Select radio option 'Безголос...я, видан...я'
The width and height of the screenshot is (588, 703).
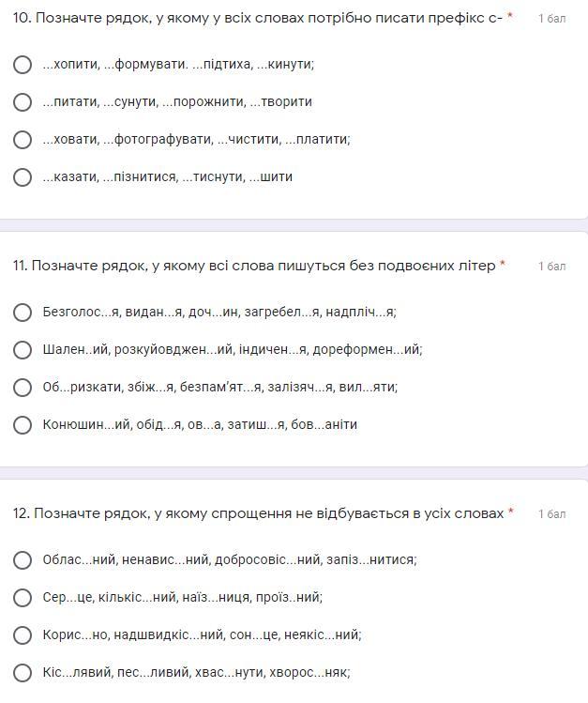(x=23, y=313)
